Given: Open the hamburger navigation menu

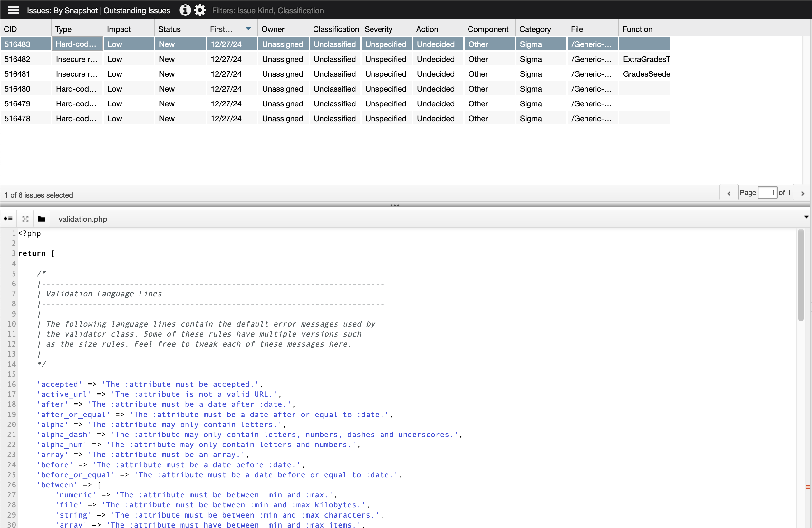Looking at the screenshot, I should pos(13,10).
